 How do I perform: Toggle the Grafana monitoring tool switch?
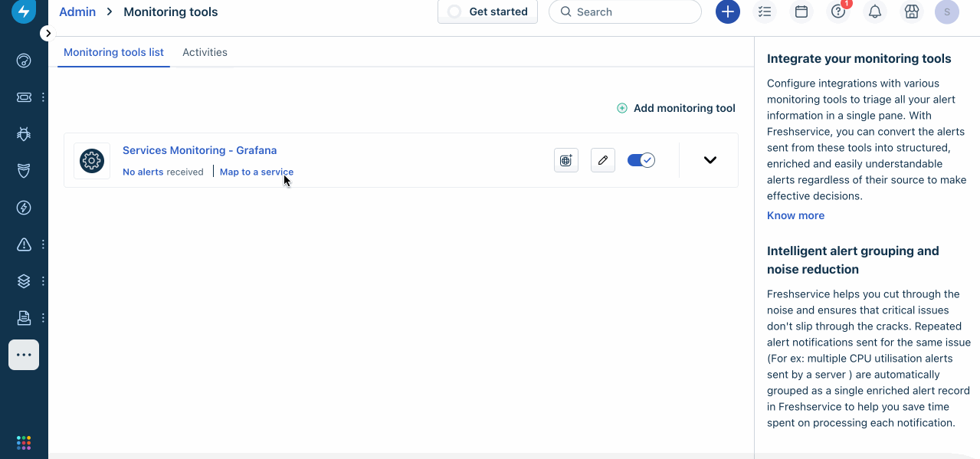pyautogui.click(x=641, y=160)
